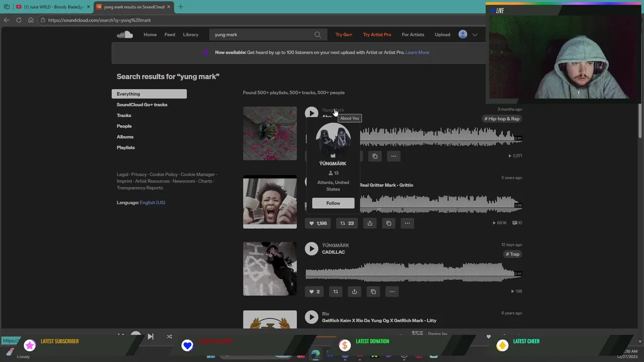This screenshot has width=644, height=362.
Task: Filter results by People
Action: pos(124,126)
